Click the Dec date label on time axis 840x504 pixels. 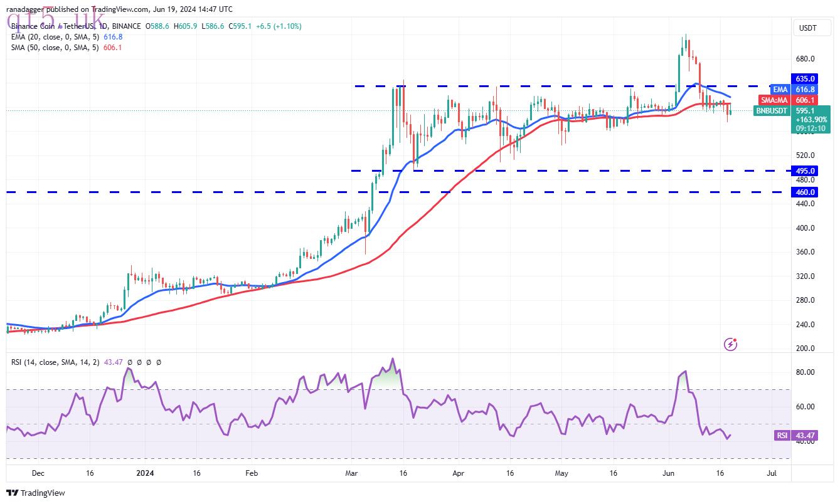[38, 474]
